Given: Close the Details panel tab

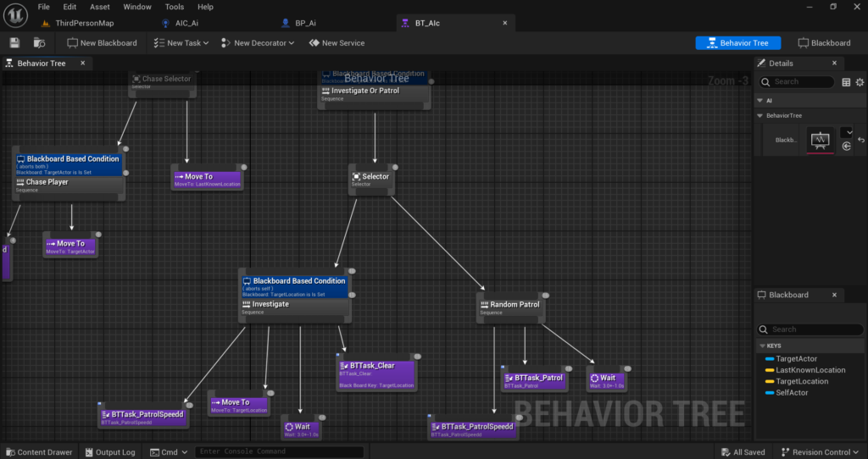Looking at the screenshot, I should [x=834, y=63].
